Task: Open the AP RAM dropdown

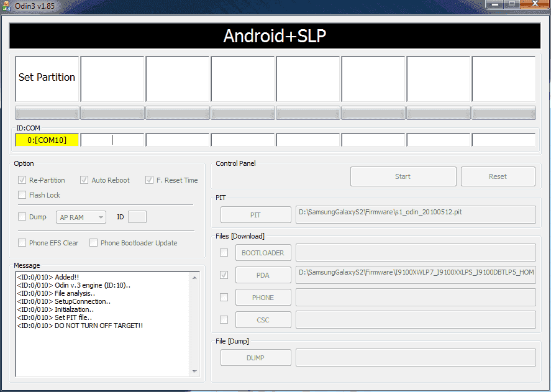Action: click(x=81, y=217)
